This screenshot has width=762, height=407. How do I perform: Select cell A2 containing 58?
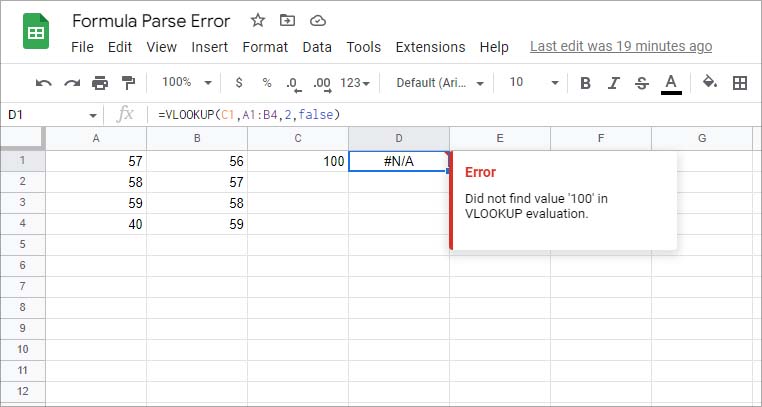pos(96,182)
